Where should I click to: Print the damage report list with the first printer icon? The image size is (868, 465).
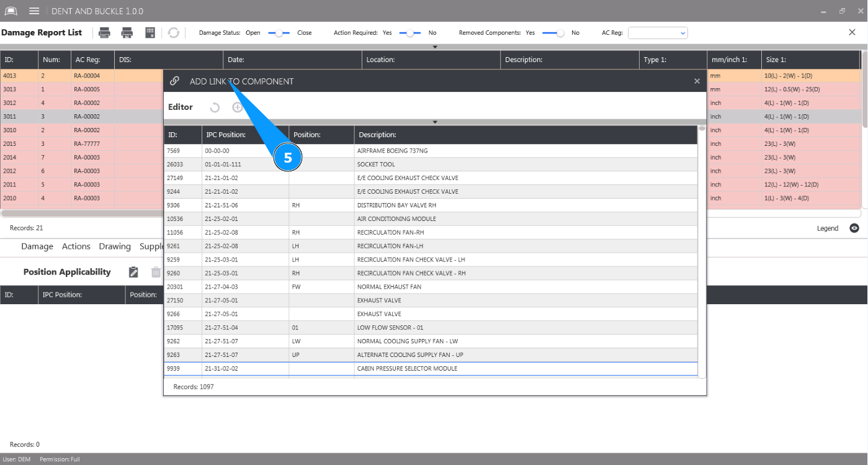tap(105, 33)
